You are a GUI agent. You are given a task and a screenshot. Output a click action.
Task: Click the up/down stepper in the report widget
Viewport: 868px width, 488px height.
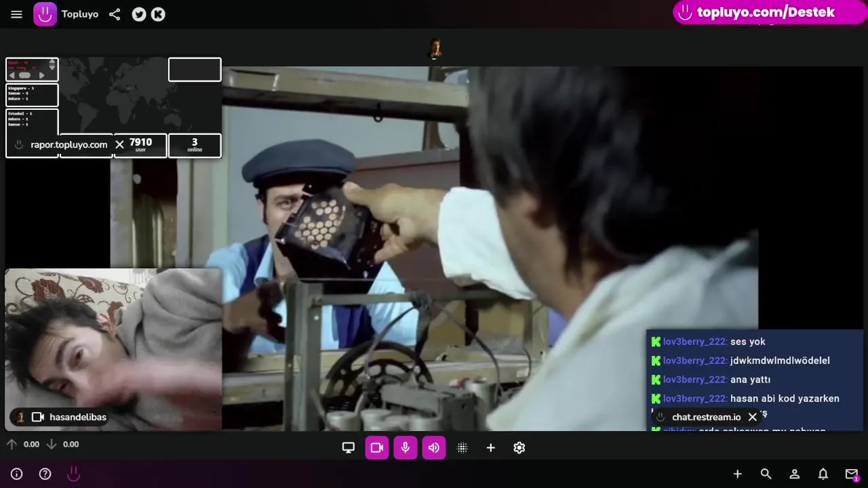click(x=52, y=64)
